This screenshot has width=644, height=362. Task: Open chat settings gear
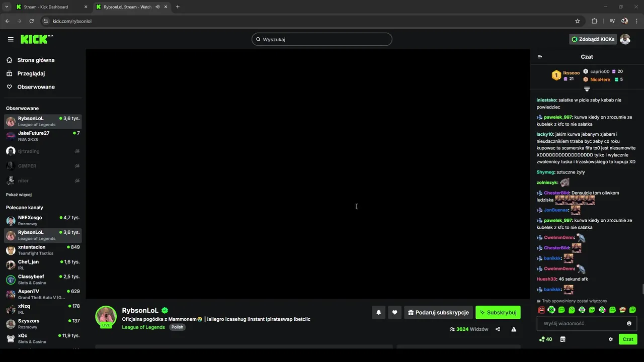tap(611, 339)
